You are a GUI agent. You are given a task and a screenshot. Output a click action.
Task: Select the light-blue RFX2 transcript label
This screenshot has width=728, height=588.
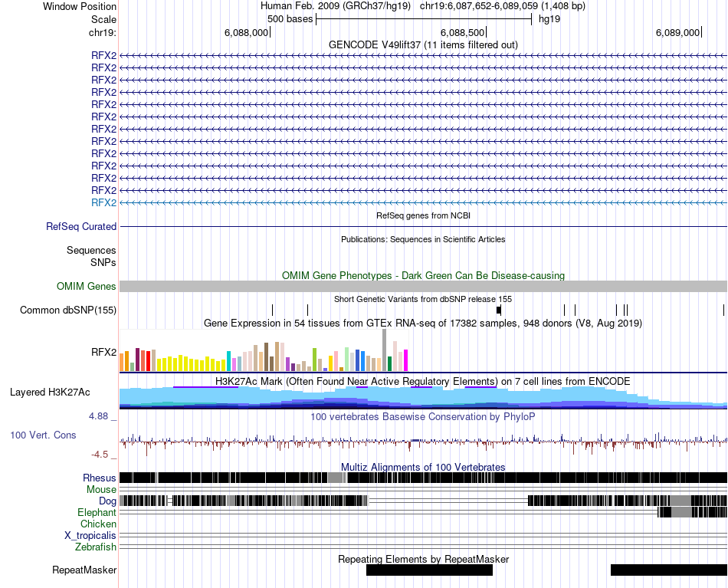coord(103,202)
